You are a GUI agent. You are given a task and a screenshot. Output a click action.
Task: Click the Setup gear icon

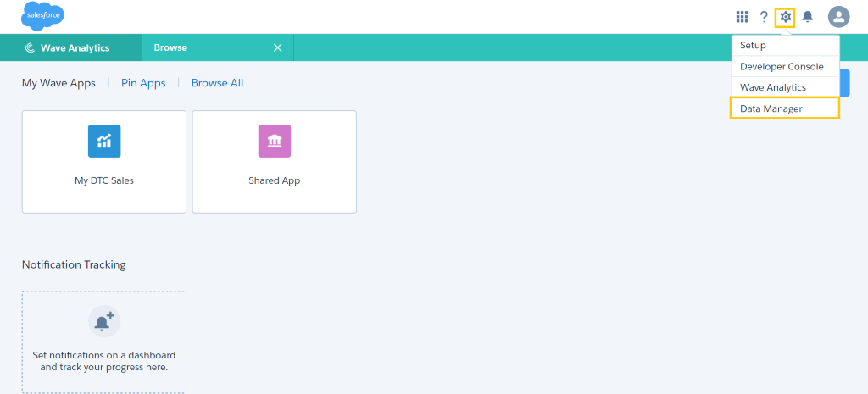785,17
